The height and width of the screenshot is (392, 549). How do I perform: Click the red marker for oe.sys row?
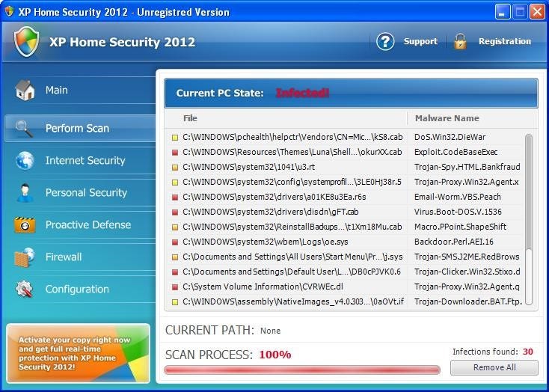coord(175,242)
